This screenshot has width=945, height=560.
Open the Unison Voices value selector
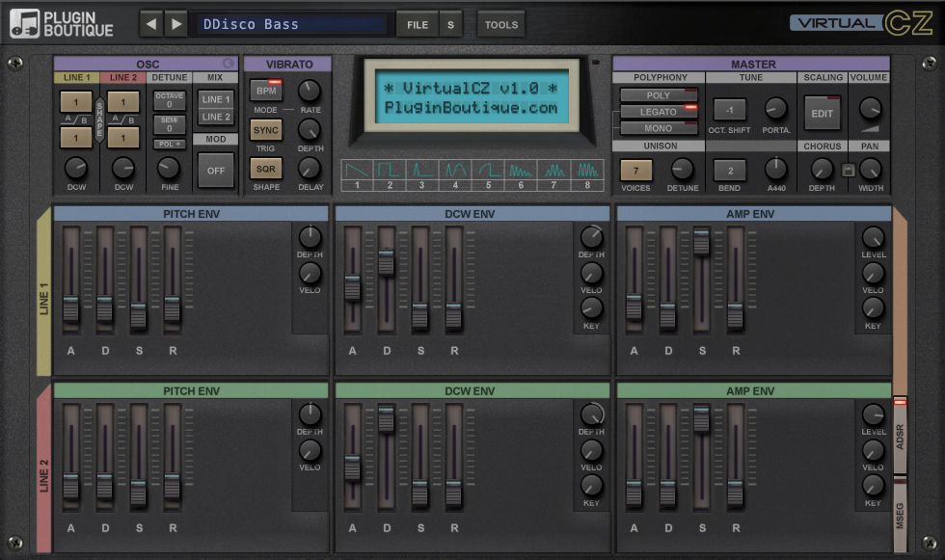click(635, 170)
